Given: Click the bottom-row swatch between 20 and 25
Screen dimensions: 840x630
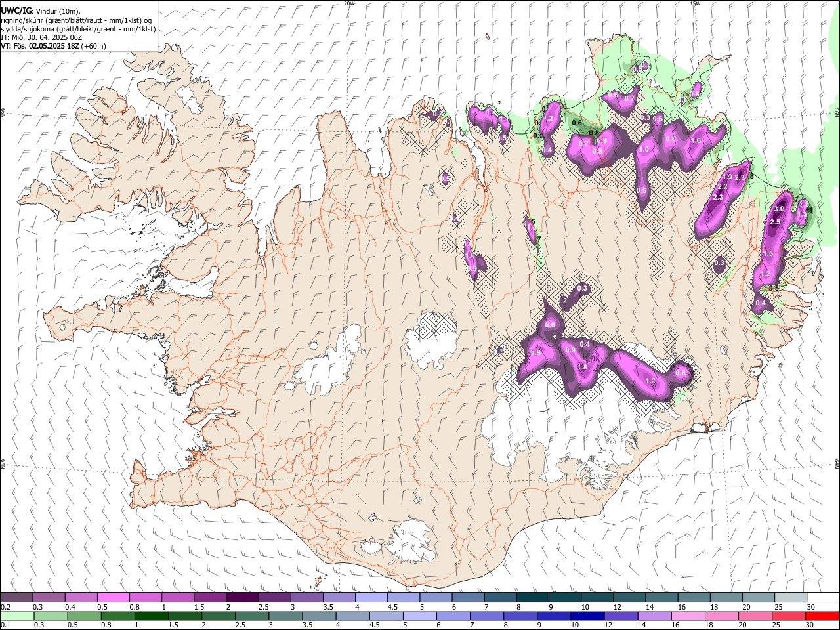Looking at the screenshot, I should (x=755, y=616).
